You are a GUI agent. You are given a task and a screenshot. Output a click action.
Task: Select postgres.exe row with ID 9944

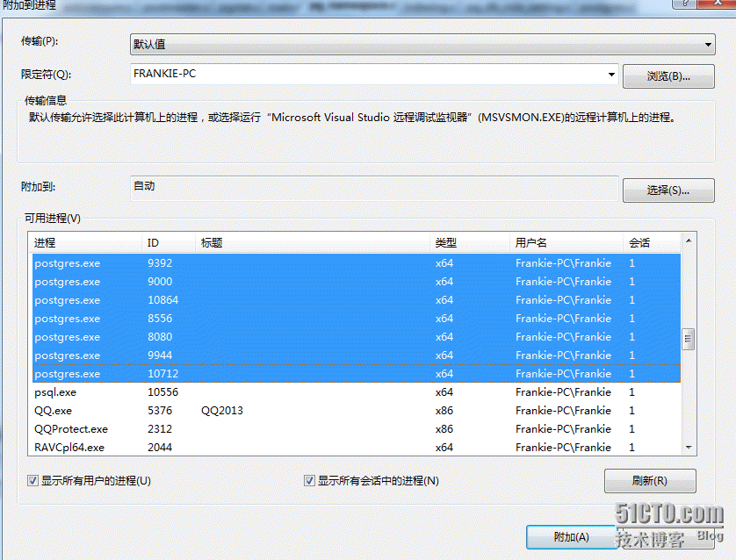coord(357,355)
